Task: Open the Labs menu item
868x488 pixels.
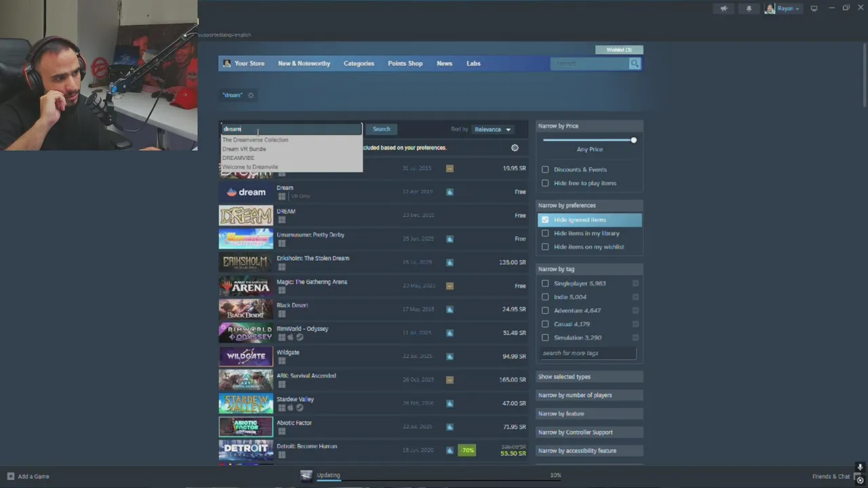Action: 473,63
